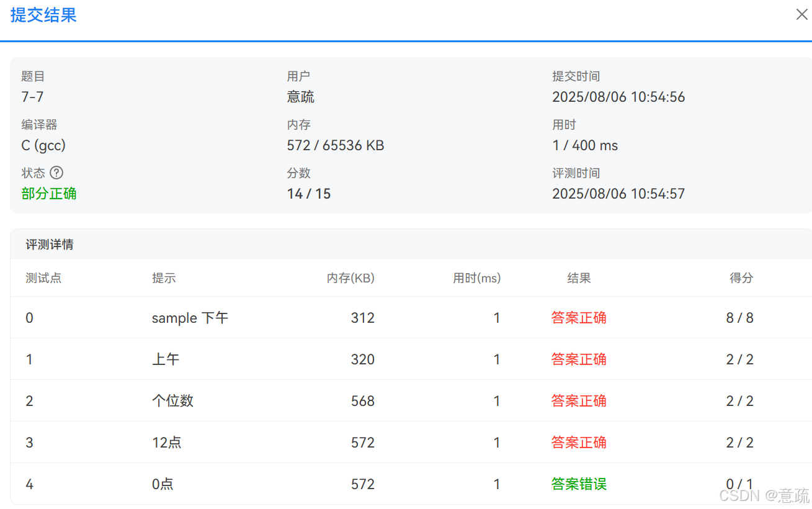Select the 提交结果 dialog title
This screenshot has width=812, height=509.
tap(43, 16)
